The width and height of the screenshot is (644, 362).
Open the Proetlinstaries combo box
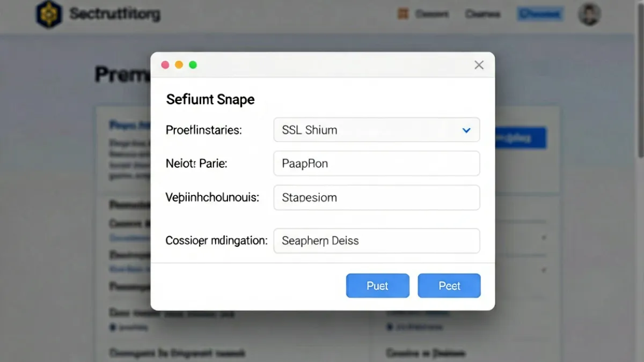[x=377, y=130]
